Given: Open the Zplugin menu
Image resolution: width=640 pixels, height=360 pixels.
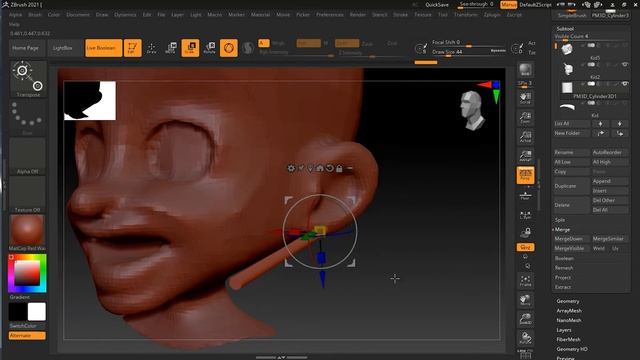Looking at the screenshot, I should pyautogui.click(x=492, y=15).
